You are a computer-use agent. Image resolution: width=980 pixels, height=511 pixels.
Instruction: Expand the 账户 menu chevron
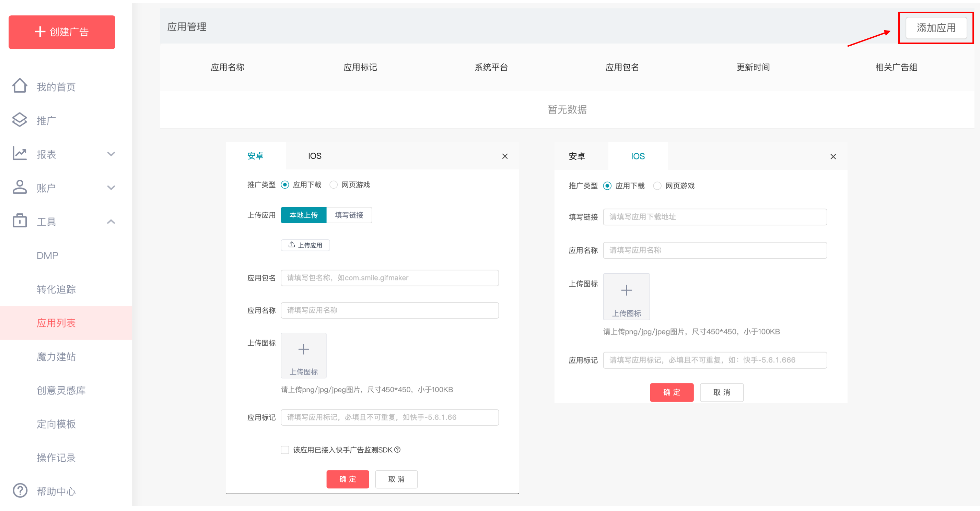[x=111, y=188]
